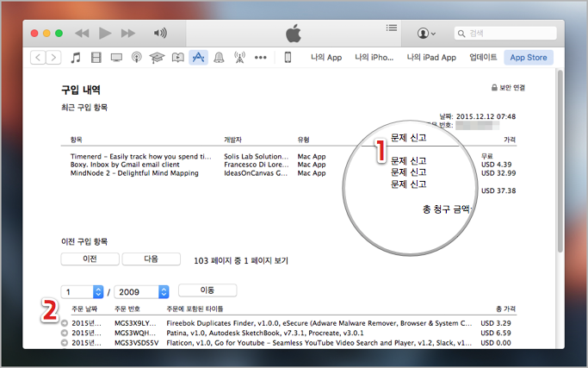The height and width of the screenshot is (368, 588).
Task: Click the 검색 search field
Action: pyautogui.click(x=505, y=34)
